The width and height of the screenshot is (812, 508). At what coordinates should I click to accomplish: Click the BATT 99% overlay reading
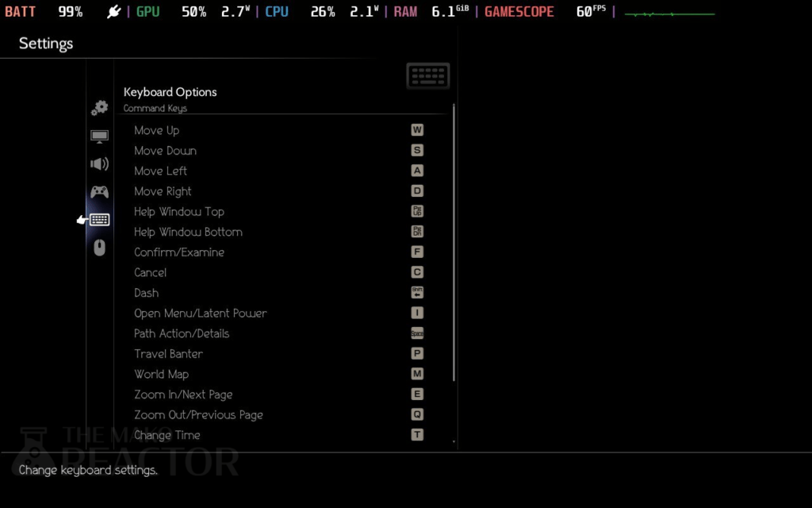(44, 11)
